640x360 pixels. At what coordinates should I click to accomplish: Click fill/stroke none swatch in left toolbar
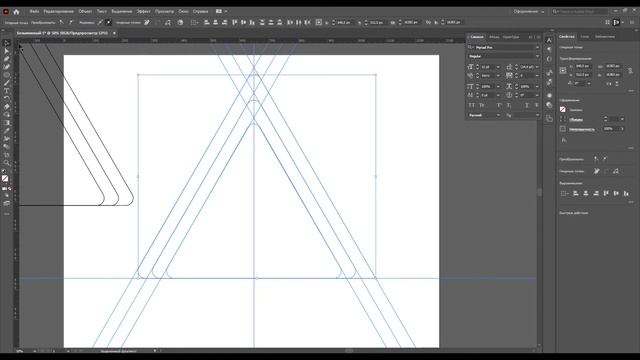pyautogui.click(x=5, y=178)
